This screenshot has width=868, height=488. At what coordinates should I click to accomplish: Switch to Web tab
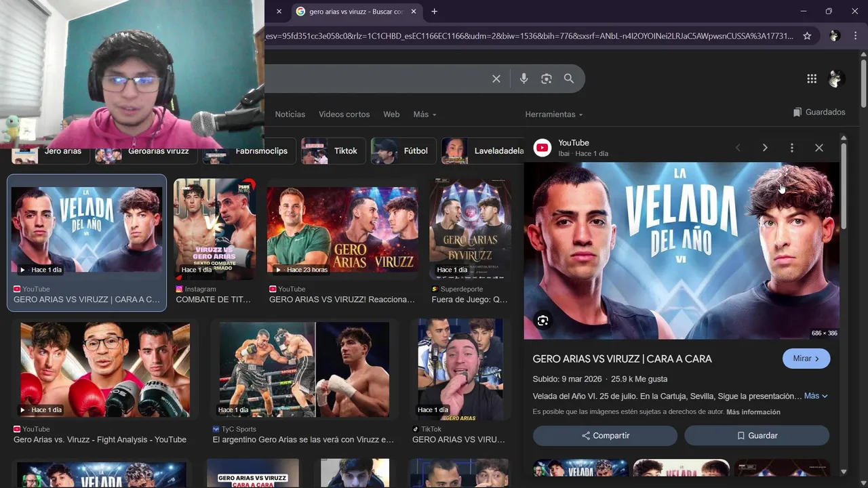[391, 115]
